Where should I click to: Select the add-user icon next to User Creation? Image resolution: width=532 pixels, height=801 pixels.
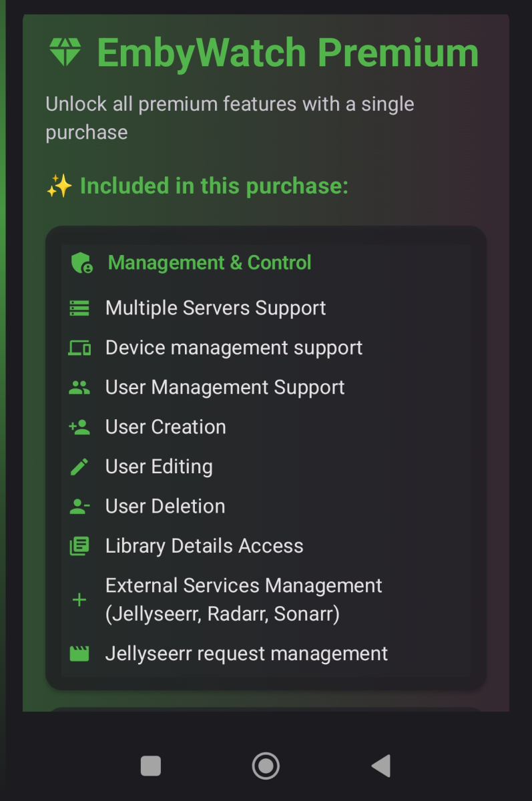tap(79, 427)
